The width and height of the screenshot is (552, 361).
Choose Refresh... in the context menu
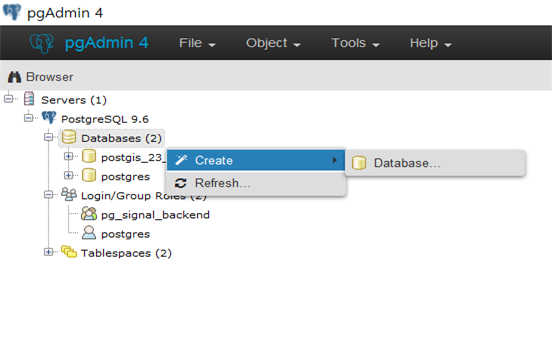point(256,183)
